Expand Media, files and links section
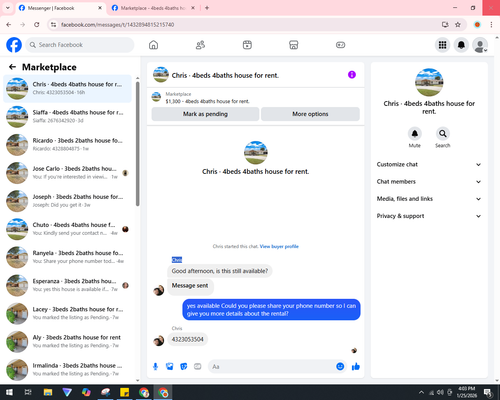Screen dimensions: 500x400 click(x=429, y=199)
